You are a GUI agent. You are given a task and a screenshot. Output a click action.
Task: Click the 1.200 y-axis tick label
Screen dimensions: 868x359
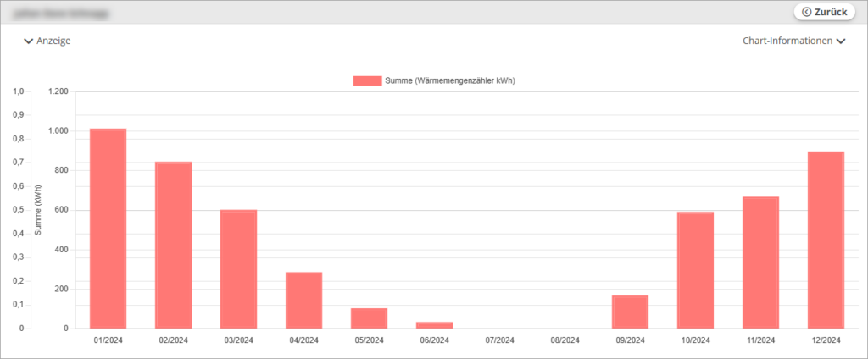pyautogui.click(x=59, y=91)
